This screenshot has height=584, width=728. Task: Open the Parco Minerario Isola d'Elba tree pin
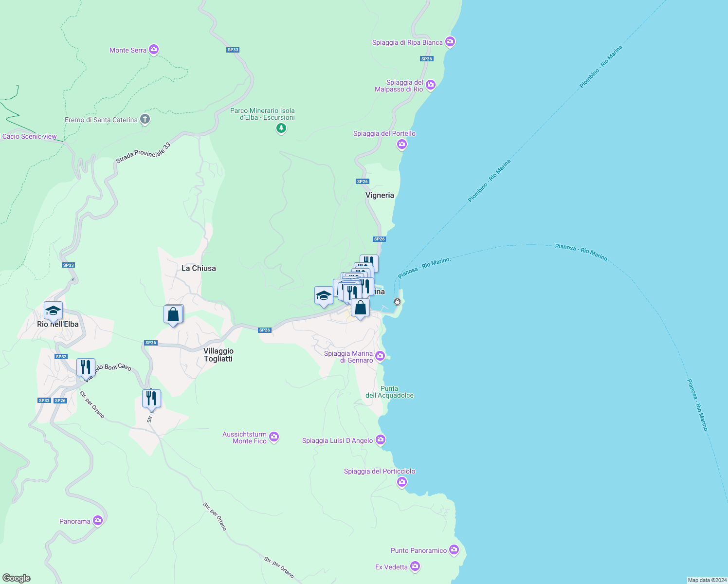(281, 128)
